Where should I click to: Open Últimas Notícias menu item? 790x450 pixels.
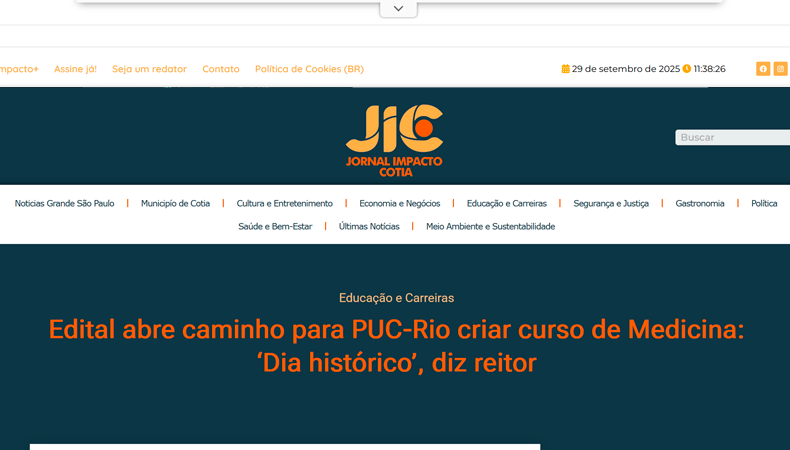point(369,227)
